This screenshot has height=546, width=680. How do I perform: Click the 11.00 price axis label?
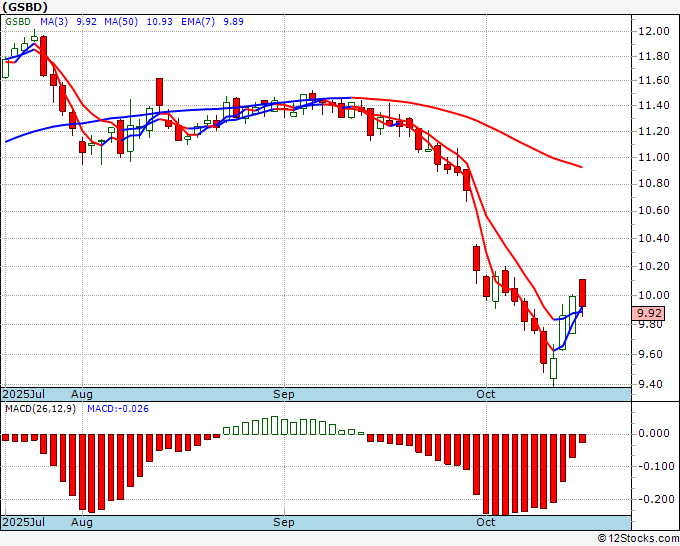coord(654,157)
